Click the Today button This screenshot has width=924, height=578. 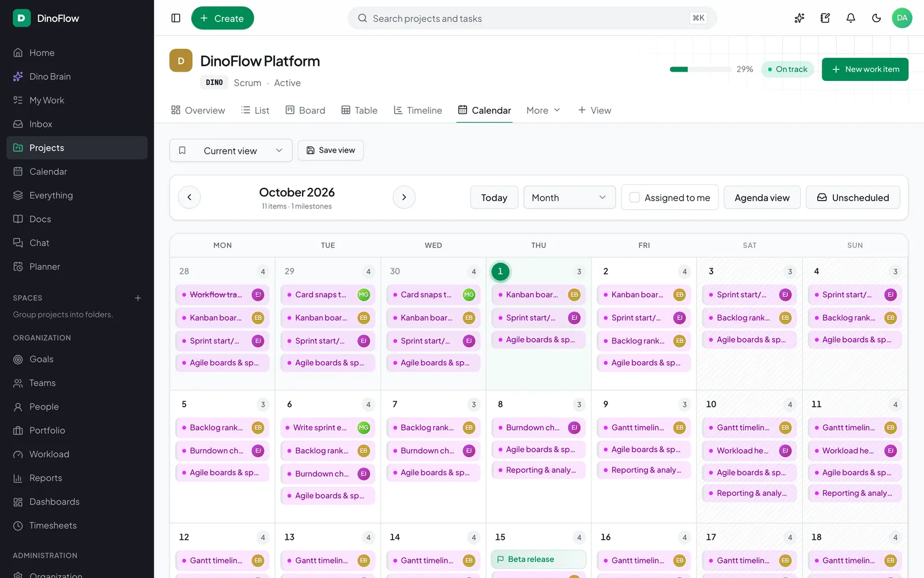[494, 198]
